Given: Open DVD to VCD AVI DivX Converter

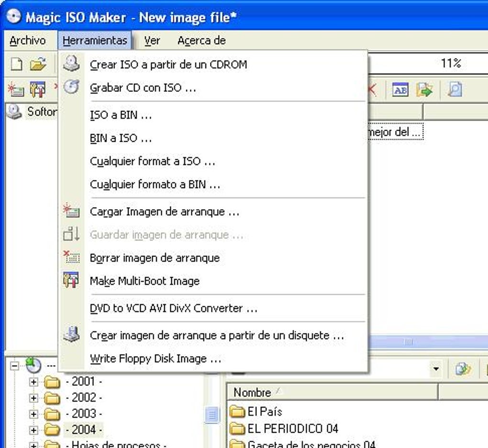Looking at the screenshot, I should click(213, 308).
